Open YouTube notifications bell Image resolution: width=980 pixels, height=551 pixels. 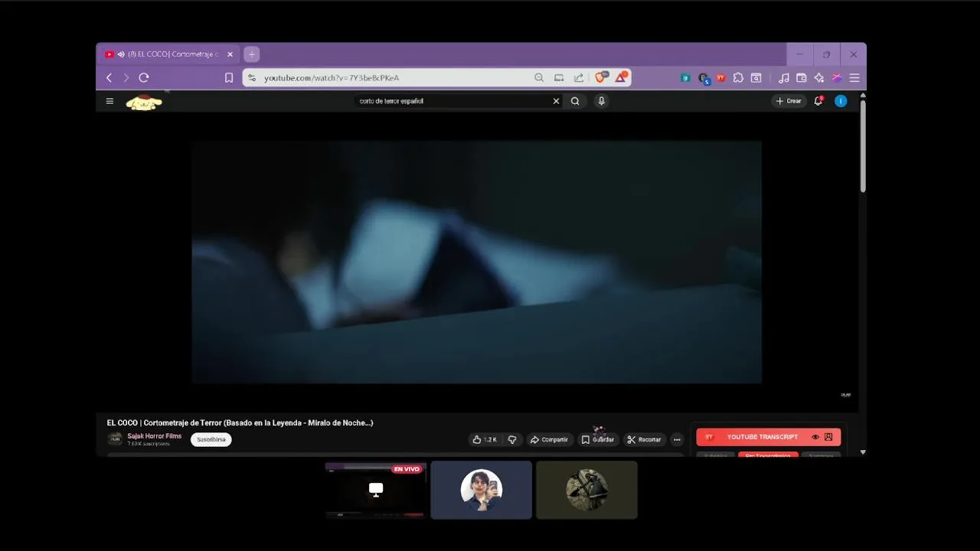(x=818, y=101)
